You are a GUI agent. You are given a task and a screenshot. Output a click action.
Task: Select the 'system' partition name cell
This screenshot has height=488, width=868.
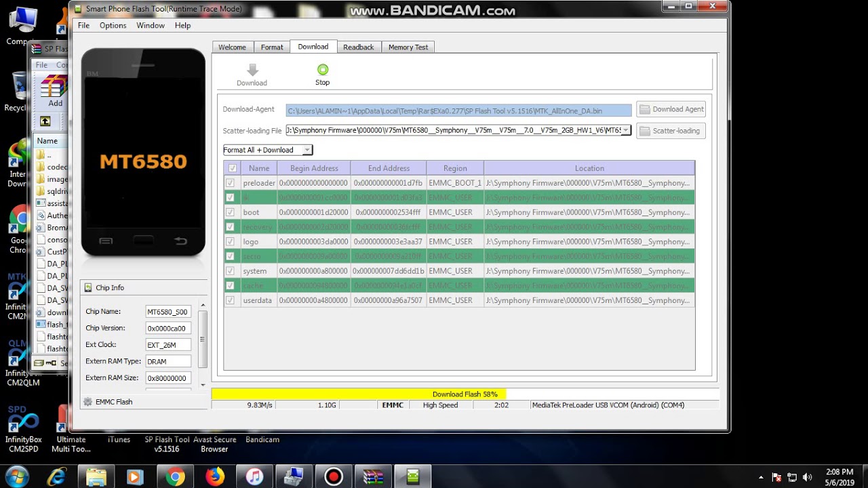click(x=259, y=271)
